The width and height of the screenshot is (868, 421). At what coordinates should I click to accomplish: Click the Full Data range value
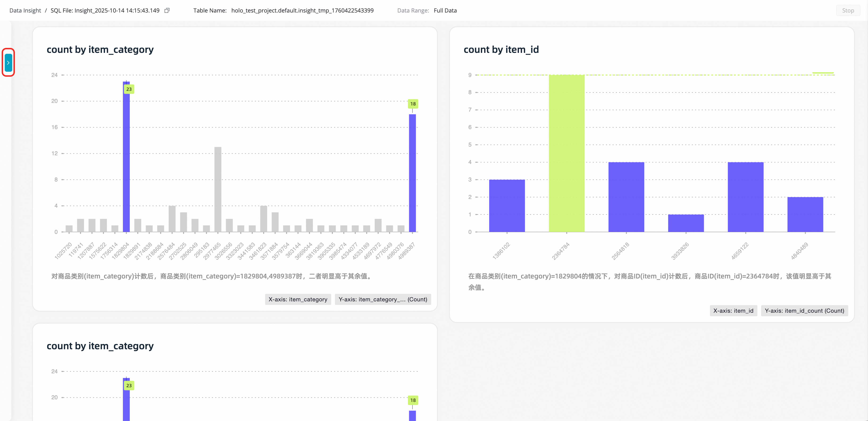(x=445, y=10)
